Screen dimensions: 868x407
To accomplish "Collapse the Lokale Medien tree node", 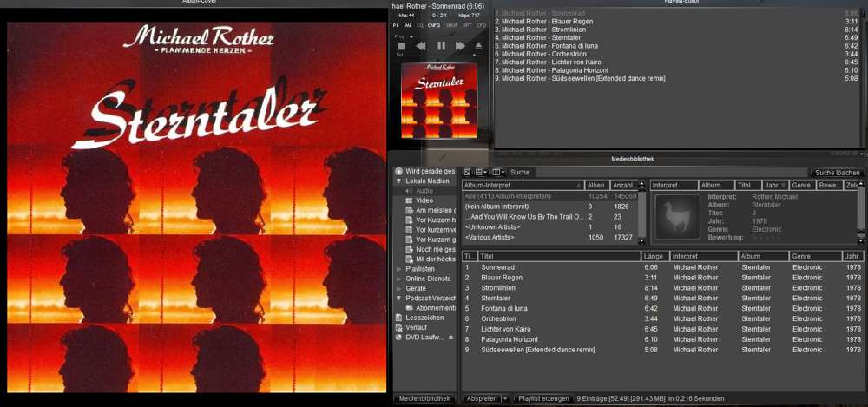I will tap(398, 181).
